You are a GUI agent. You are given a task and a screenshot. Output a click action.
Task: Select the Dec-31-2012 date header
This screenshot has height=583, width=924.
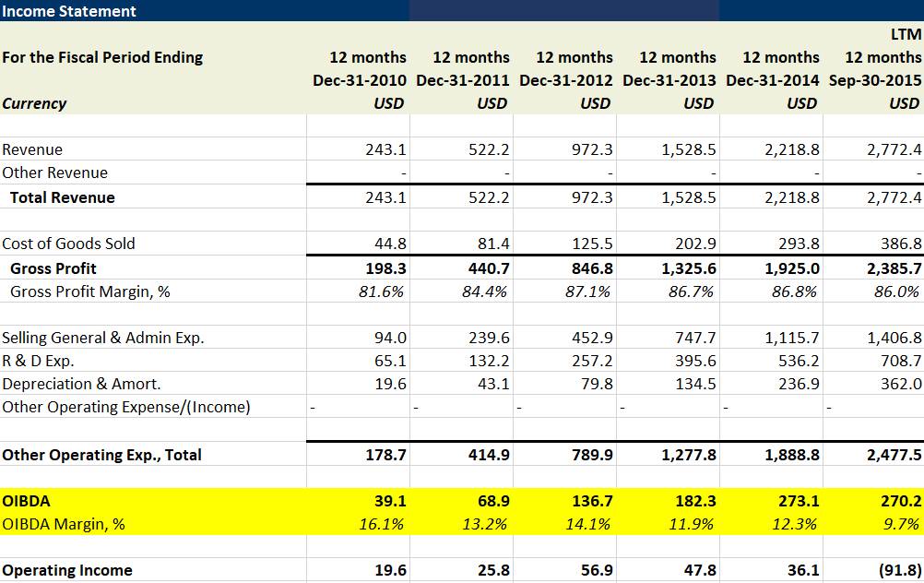[x=566, y=80]
